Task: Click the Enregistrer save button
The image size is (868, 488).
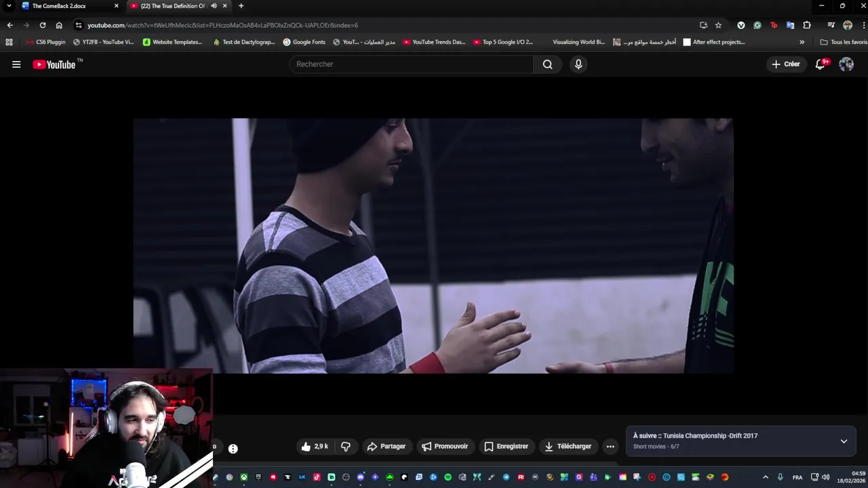Action: 506,447
